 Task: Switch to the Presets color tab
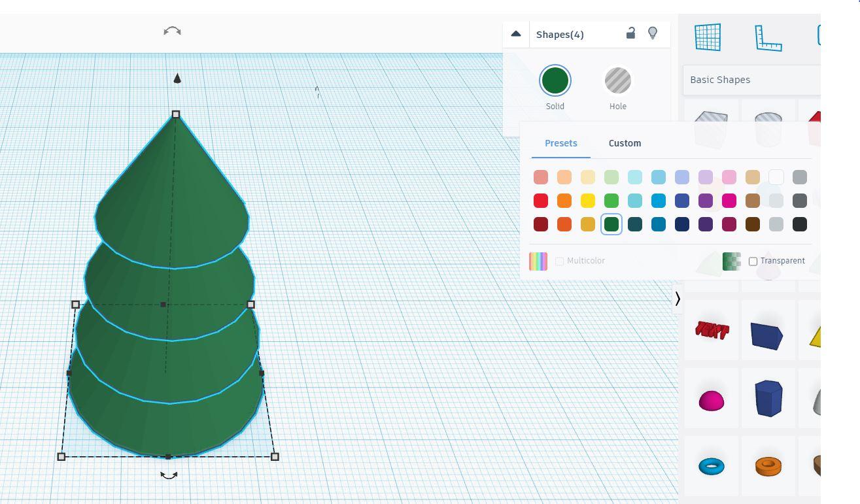(x=561, y=143)
